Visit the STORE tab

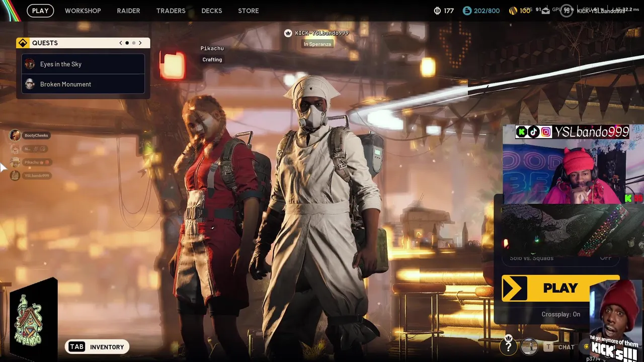pos(248,11)
